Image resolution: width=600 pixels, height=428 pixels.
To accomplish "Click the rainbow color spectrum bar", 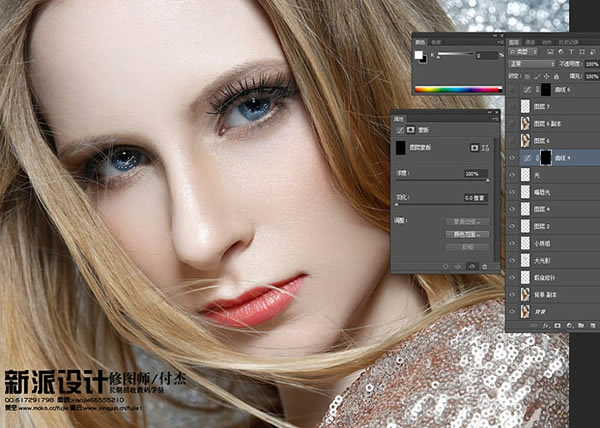I will pos(458,90).
